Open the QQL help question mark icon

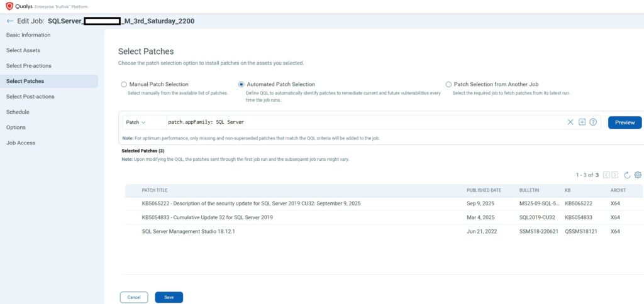pyautogui.click(x=593, y=122)
